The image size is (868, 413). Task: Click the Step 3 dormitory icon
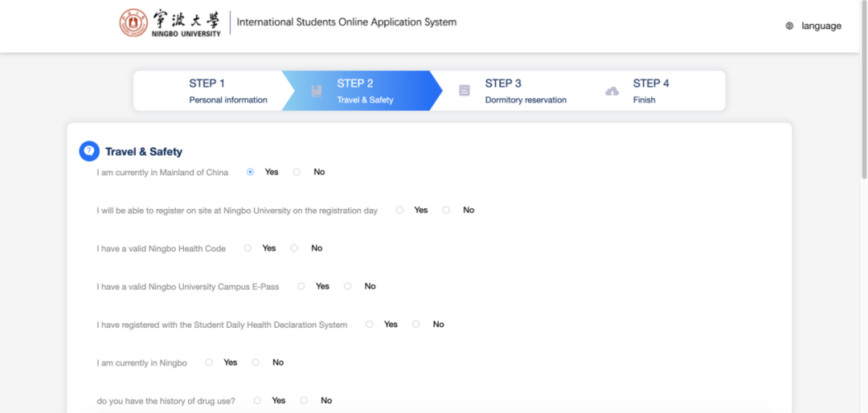[x=465, y=91]
